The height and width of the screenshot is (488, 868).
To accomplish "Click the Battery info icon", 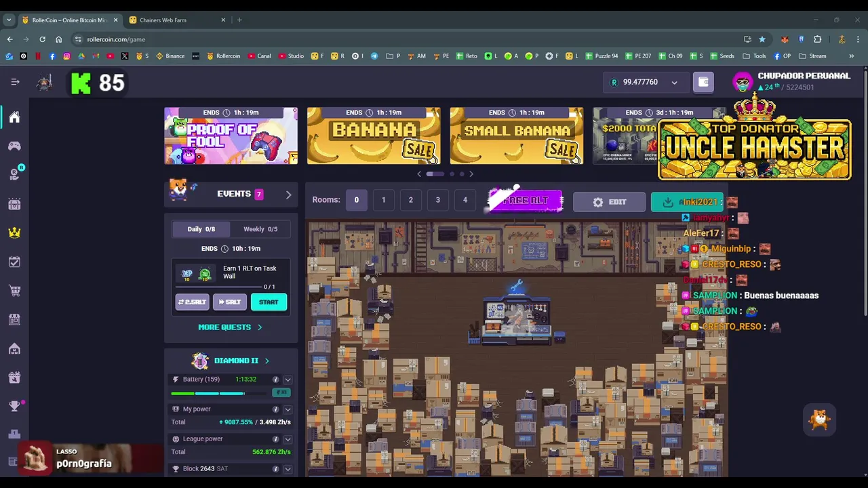I will (275, 380).
